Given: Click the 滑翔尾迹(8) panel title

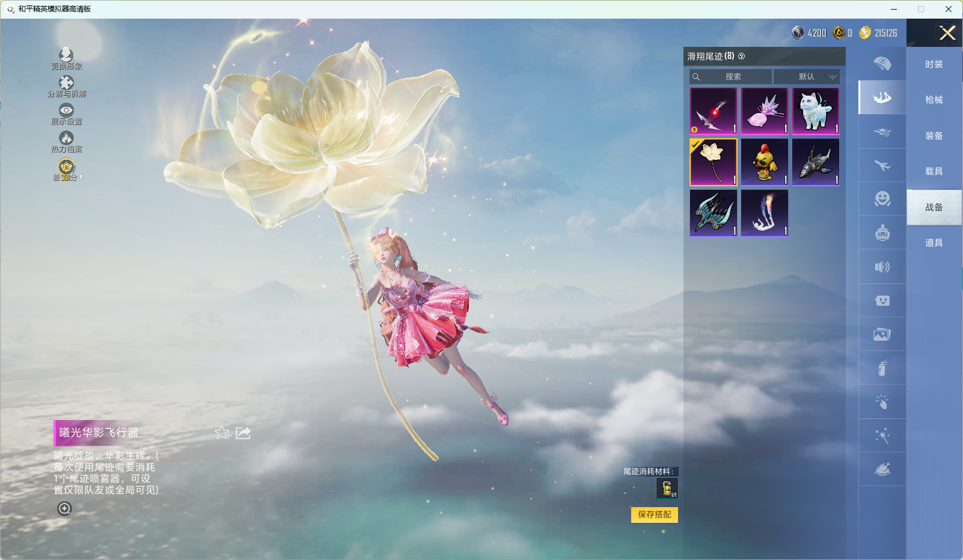Looking at the screenshot, I should (711, 56).
